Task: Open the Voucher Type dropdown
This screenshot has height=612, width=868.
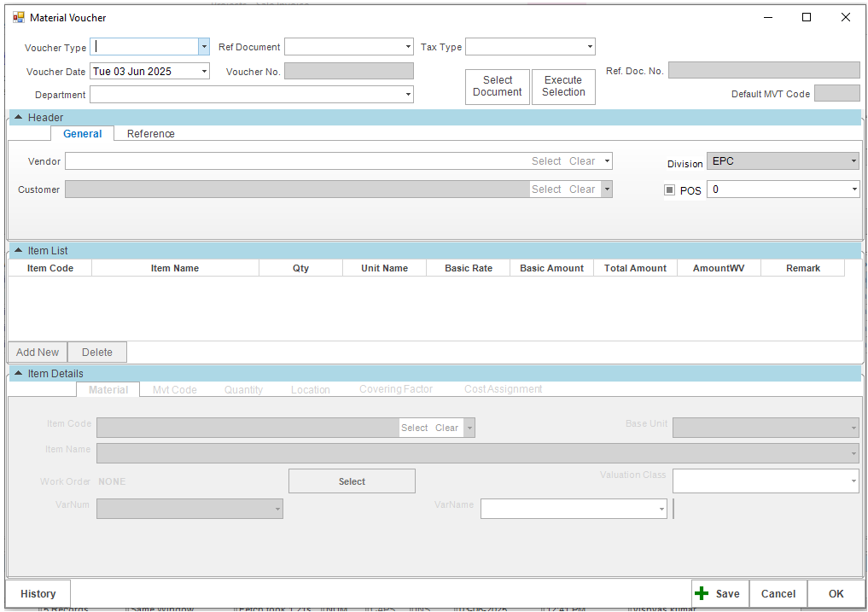Action: [204, 47]
